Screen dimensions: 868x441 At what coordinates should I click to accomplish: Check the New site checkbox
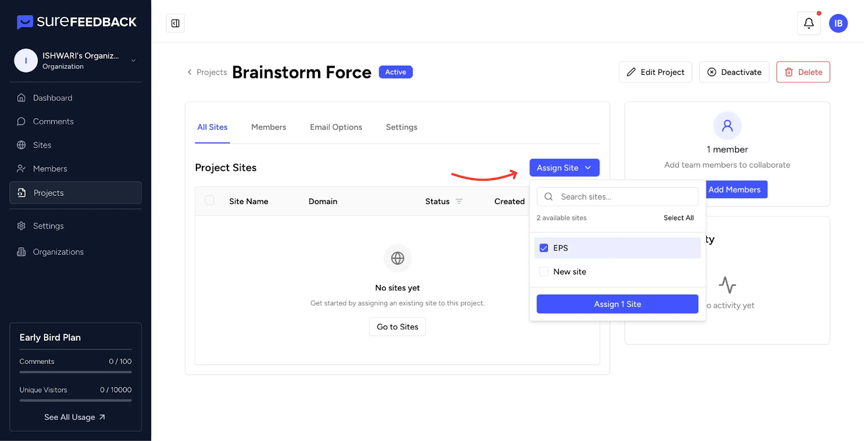pos(544,272)
